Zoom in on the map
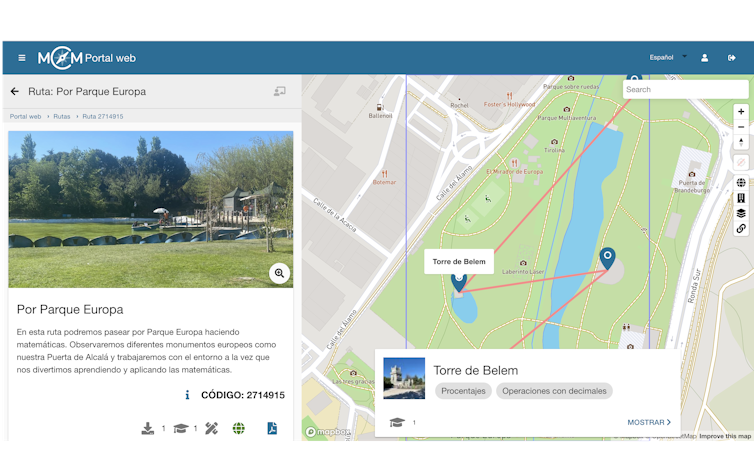This screenshot has width=754, height=471. [741, 112]
